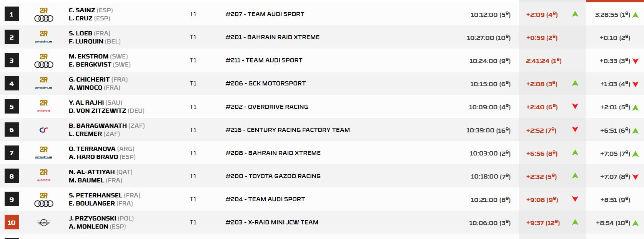Click the red down arrow beside +0:33 (3º)
The image size is (644, 239).
[636, 61]
